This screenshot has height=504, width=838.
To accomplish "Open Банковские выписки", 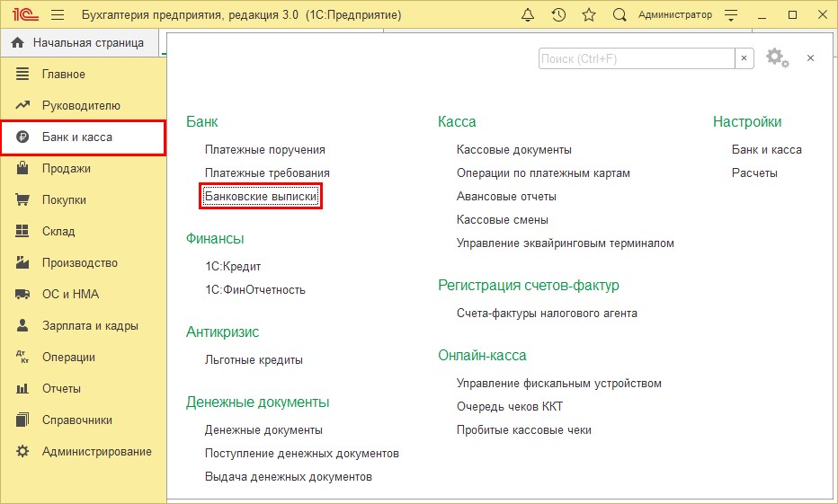I will (261, 197).
